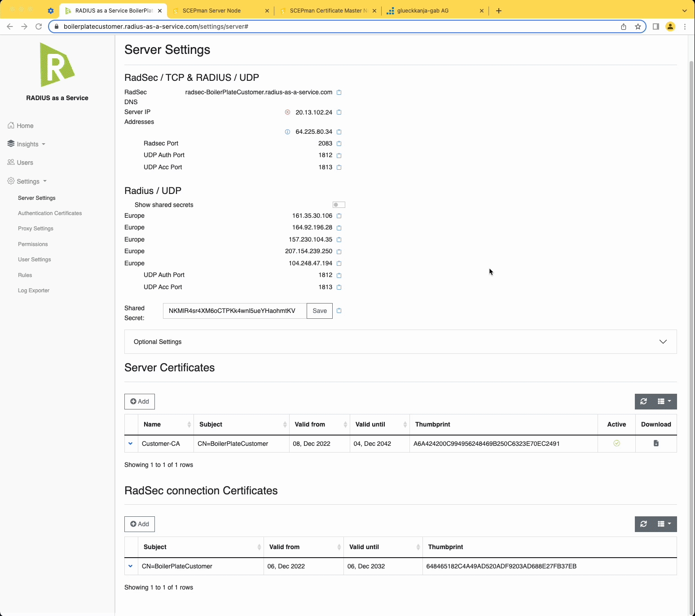
Task: Open User Settings page
Action: point(35,260)
